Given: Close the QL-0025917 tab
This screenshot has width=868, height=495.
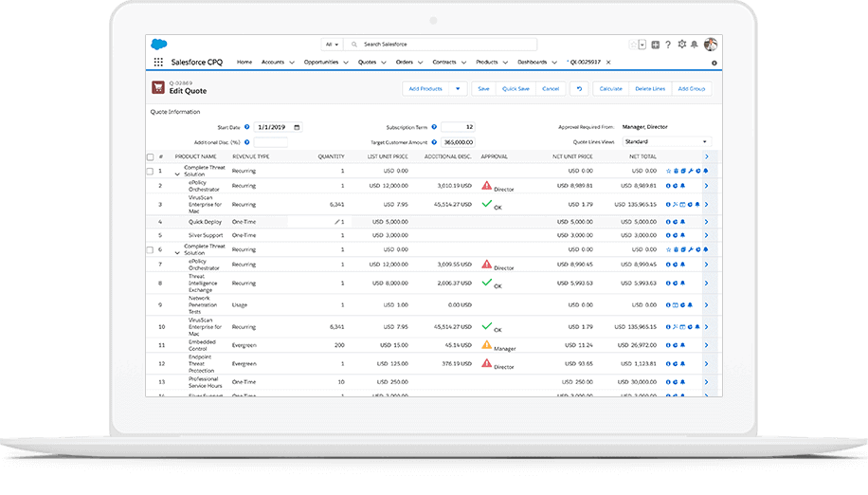Looking at the screenshot, I should (x=608, y=62).
